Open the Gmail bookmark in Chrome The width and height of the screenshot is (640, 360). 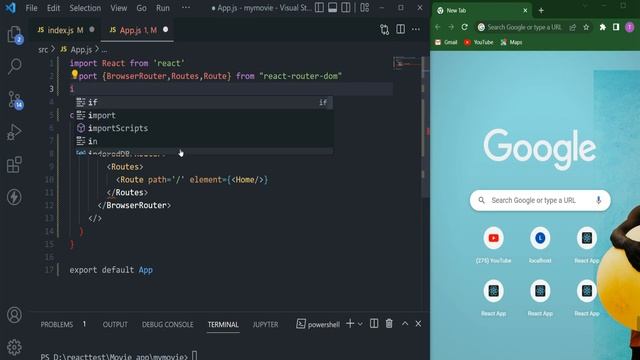[x=446, y=42]
